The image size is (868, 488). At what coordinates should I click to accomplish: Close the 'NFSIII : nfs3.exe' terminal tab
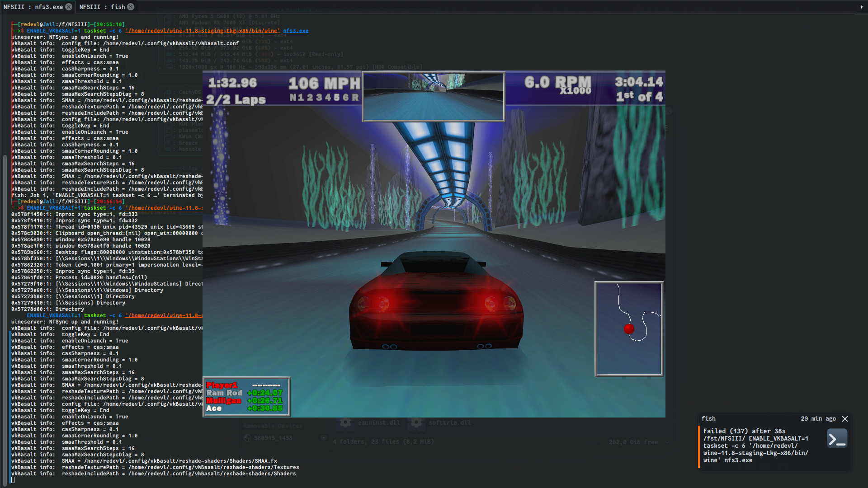pyautogui.click(x=69, y=7)
